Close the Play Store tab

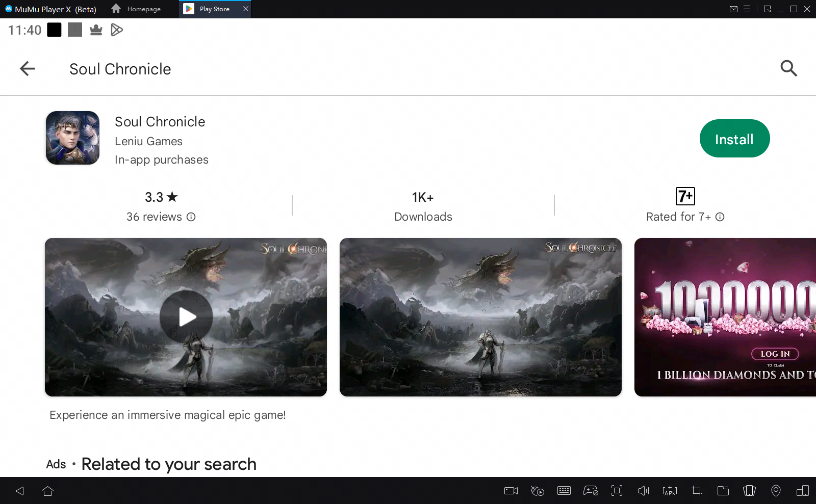246,9
